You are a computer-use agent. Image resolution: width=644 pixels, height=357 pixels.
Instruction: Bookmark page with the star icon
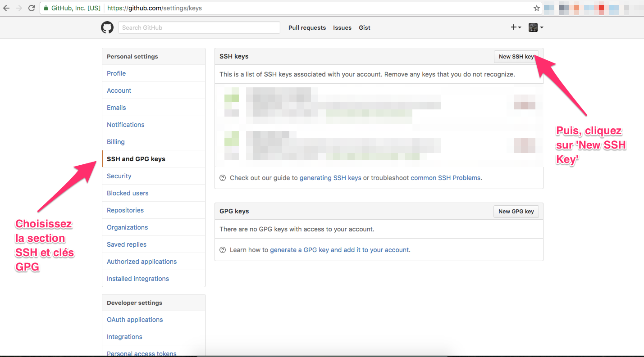point(536,8)
